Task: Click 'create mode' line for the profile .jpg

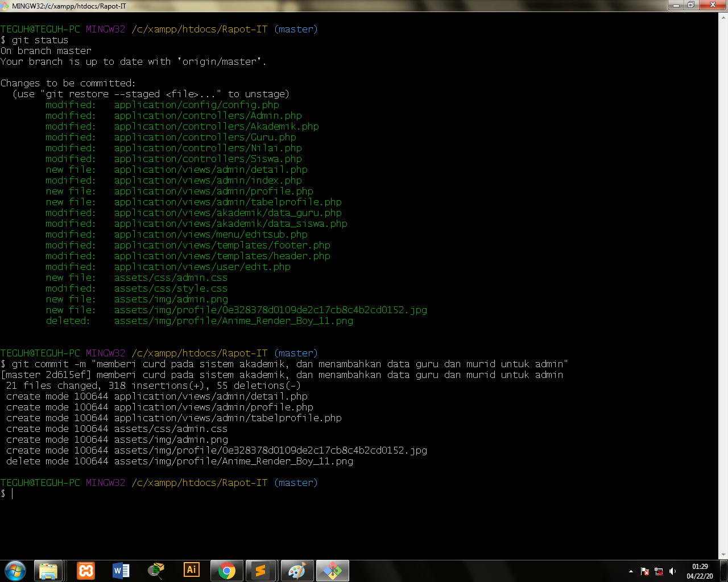Action: 217,451
